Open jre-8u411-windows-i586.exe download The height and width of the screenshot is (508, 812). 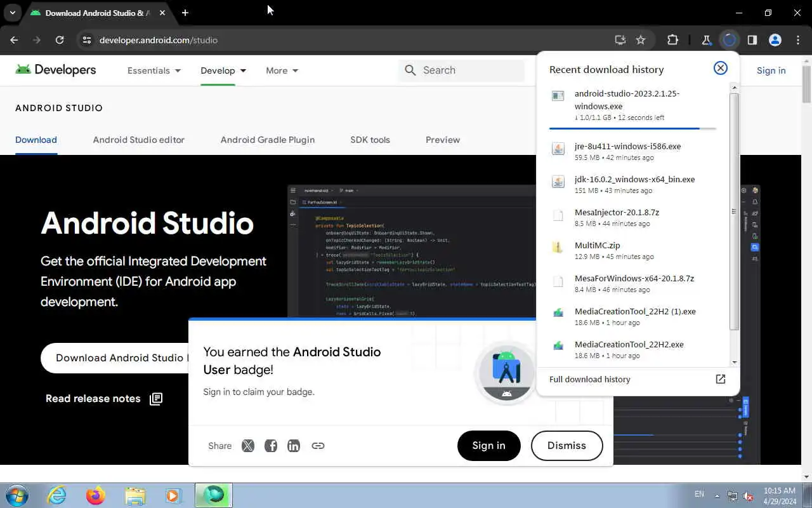pos(633,151)
